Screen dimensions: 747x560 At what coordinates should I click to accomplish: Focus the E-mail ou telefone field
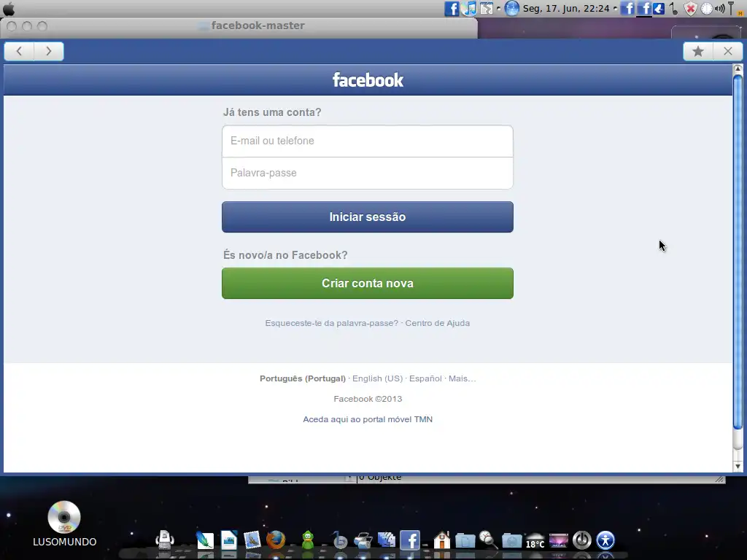368,141
